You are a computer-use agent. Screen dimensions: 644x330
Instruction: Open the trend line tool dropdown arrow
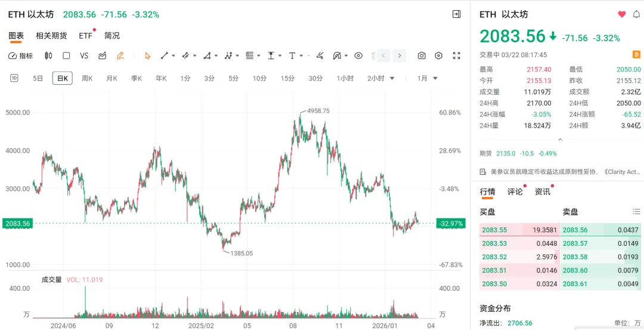pyautogui.click(x=174, y=56)
